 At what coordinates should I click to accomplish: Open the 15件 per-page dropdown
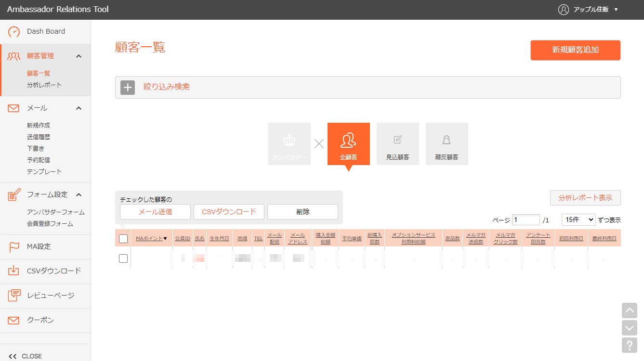point(578,219)
